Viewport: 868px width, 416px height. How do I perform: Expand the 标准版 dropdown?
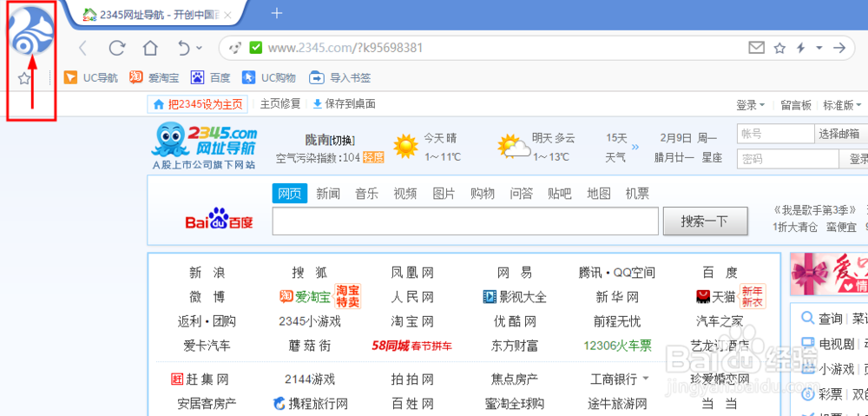(x=842, y=105)
